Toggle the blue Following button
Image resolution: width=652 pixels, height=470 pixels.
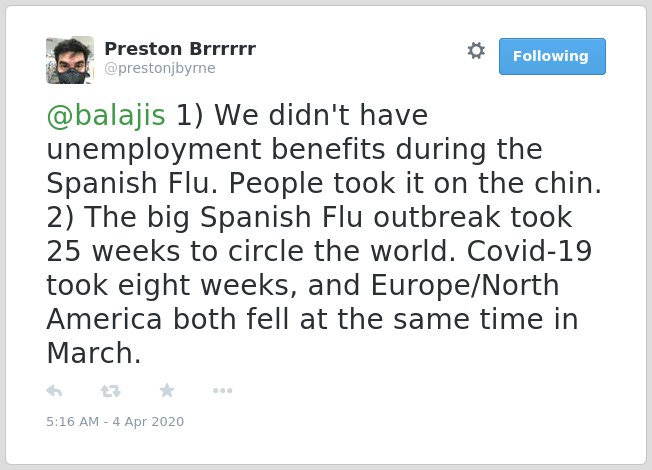coord(552,57)
